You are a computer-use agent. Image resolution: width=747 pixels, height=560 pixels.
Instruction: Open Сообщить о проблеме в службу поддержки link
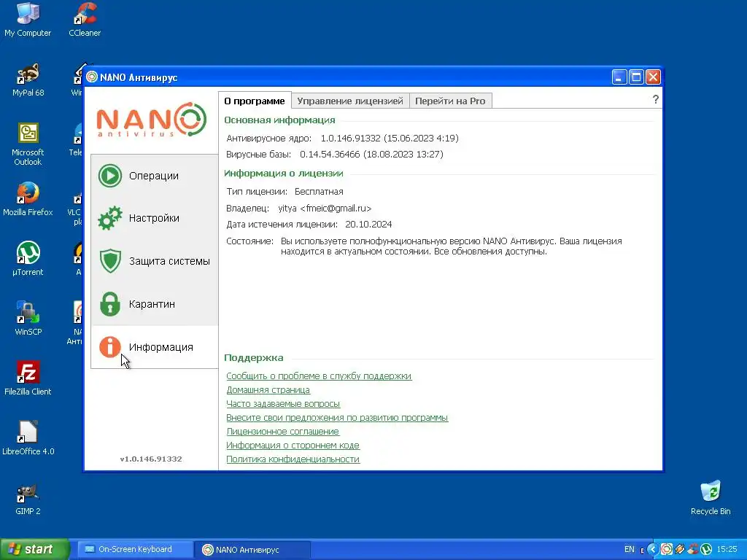point(319,376)
